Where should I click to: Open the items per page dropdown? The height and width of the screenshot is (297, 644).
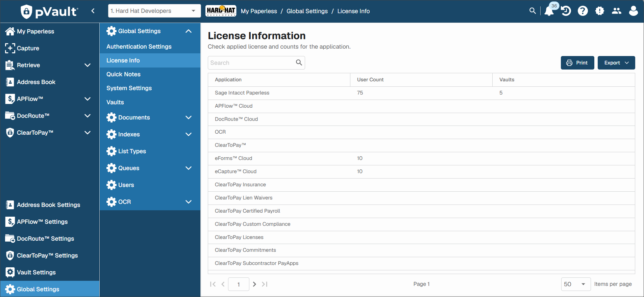coord(576,284)
